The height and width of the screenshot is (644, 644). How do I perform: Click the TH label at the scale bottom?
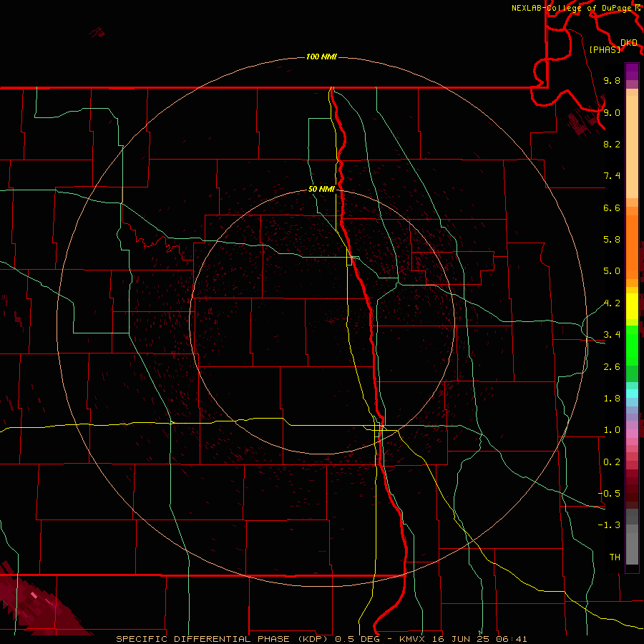click(x=615, y=557)
